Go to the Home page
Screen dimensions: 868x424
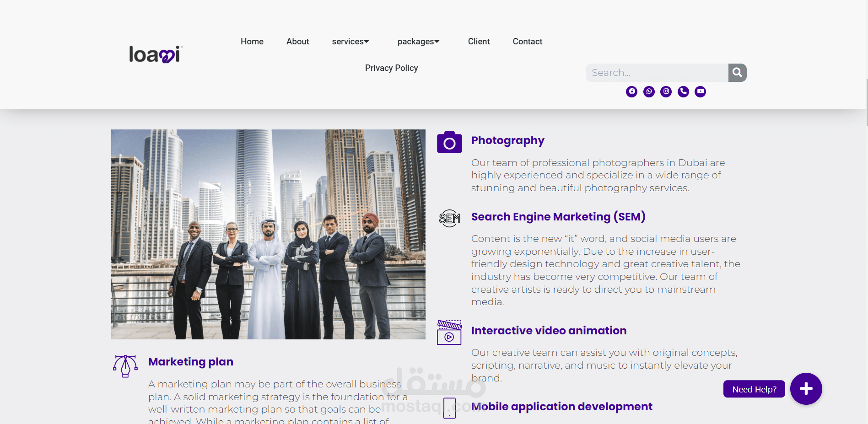pyautogui.click(x=252, y=42)
